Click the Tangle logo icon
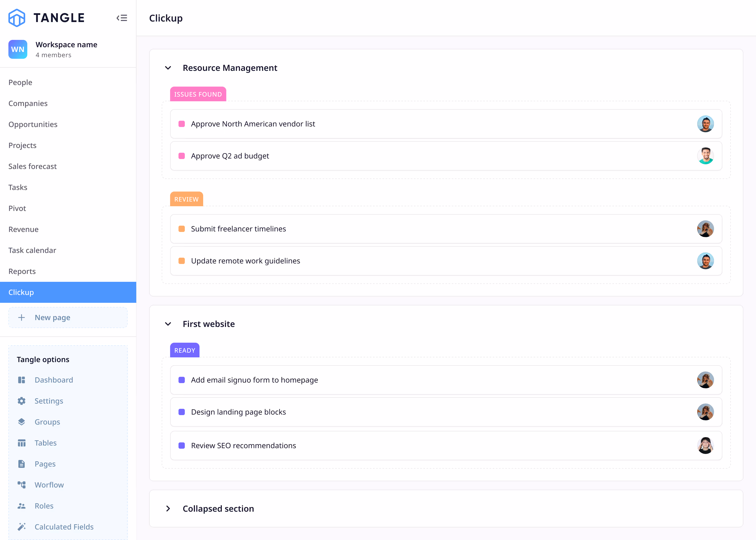Image resolution: width=756 pixels, height=540 pixels. coord(17,18)
